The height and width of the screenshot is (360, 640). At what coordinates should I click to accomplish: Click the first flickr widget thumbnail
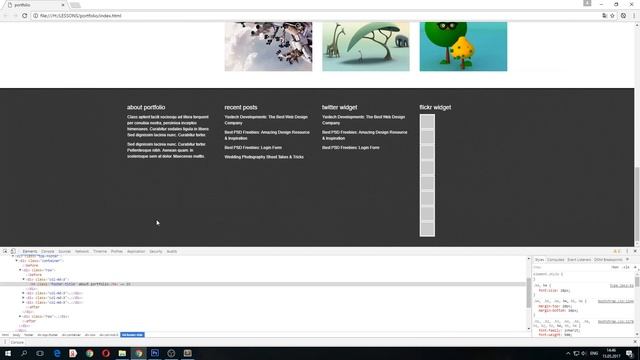[x=427, y=122]
